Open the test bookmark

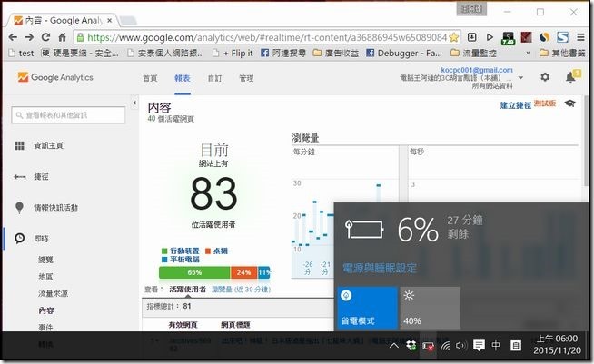click(x=21, y=53)
